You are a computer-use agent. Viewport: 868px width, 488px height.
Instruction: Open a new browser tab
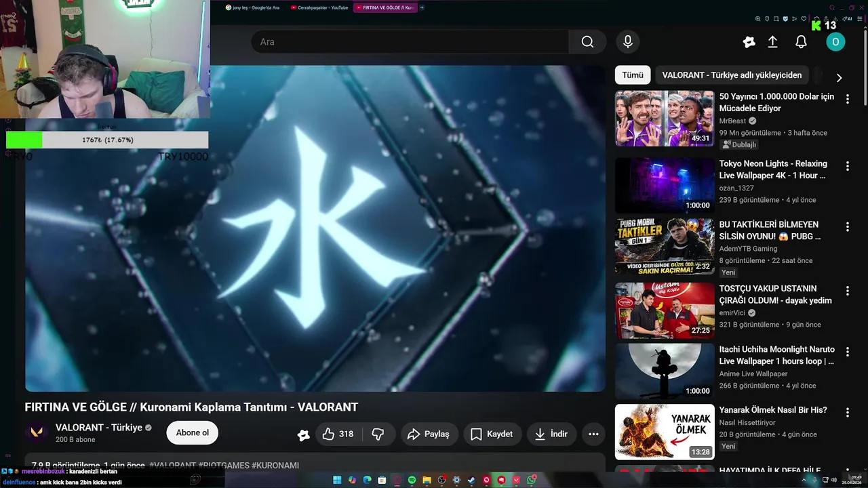[x=422, y=7]
